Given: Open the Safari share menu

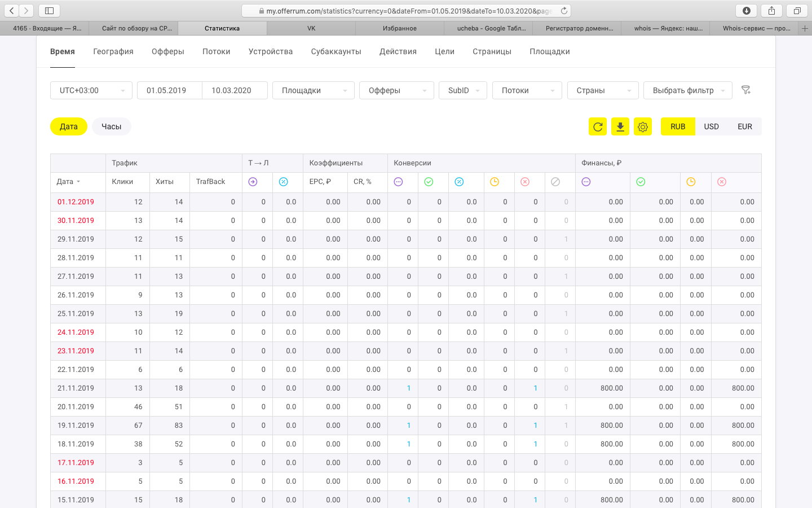Looking at the screenshot, I should point(771,11).
